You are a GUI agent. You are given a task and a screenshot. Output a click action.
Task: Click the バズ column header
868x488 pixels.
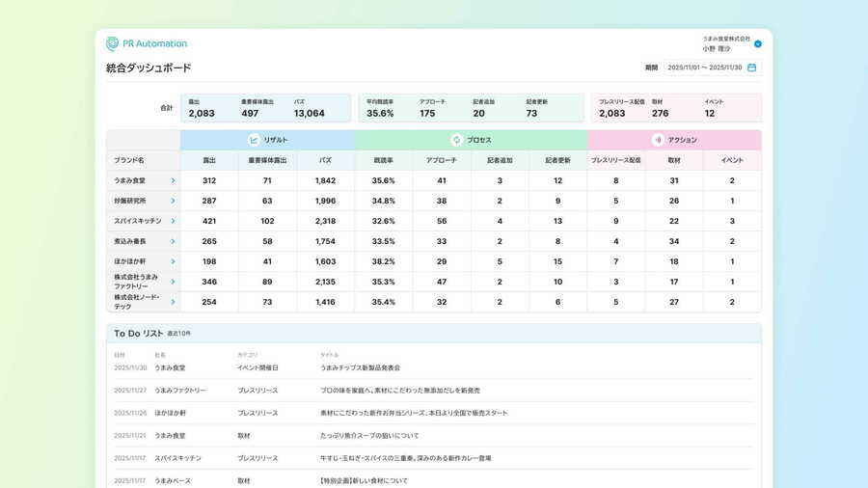tap(325, 160)
